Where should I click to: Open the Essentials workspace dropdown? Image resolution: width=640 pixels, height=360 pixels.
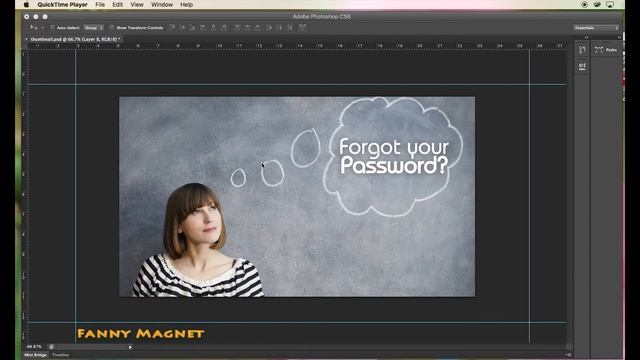coord(596,28)
